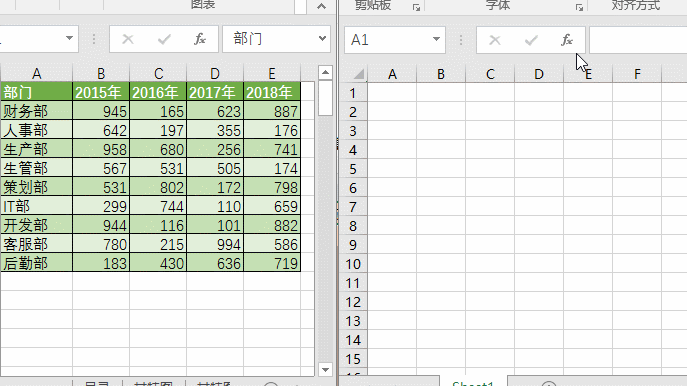The height and width of the screenshot is (386, 687).
Task: Select column D header in right window
Action: pyautogui.click(x=539, y=74)
